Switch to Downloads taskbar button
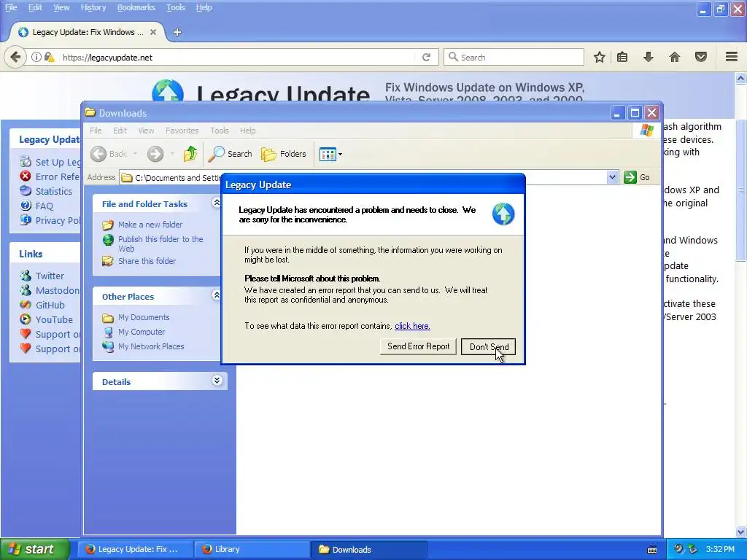 [x=368, y=549]
